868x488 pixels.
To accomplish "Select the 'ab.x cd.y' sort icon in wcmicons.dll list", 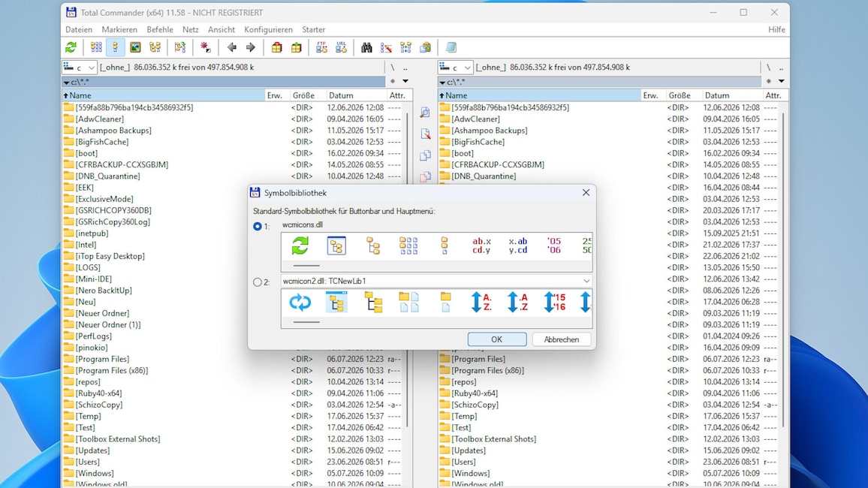I will 481,246.
